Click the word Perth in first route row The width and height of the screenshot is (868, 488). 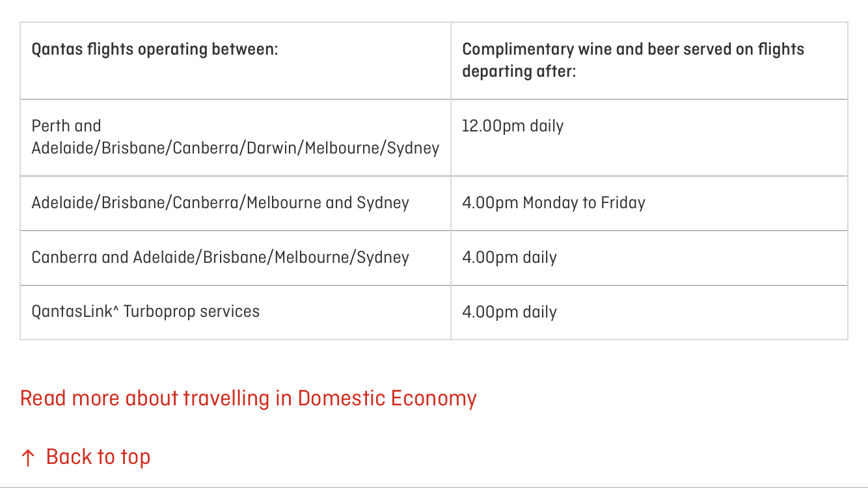click(x=49, y=126)
